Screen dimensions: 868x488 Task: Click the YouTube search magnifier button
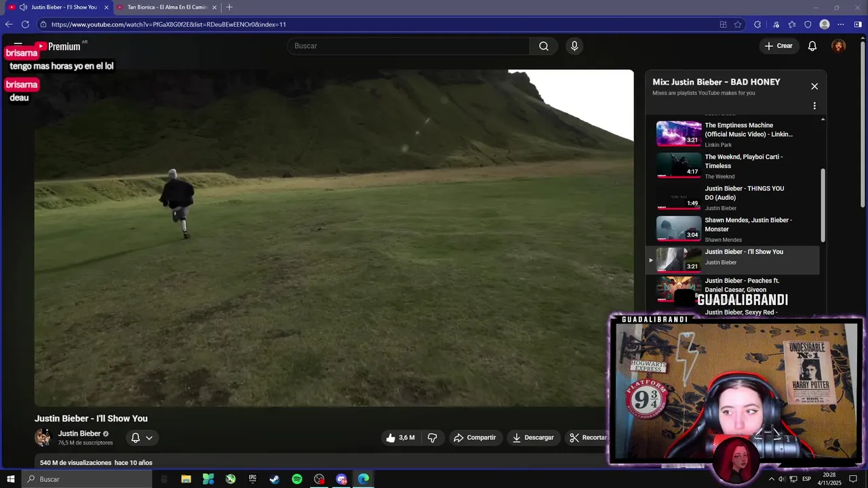[x=544, y=46]
